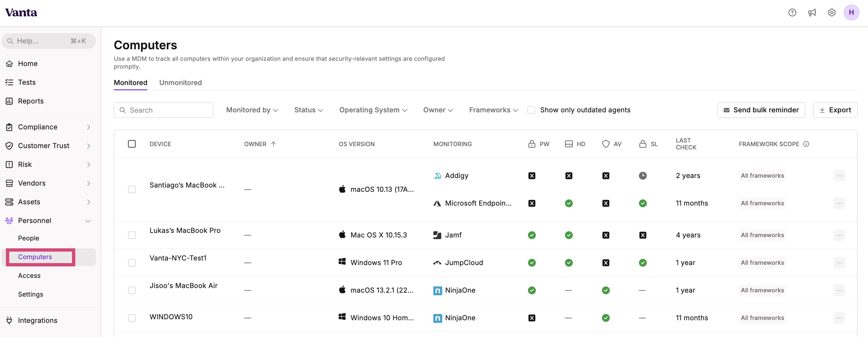Toggle the select-all devices checkbox
Screen dimensions: 868x337
pos(132,144)
